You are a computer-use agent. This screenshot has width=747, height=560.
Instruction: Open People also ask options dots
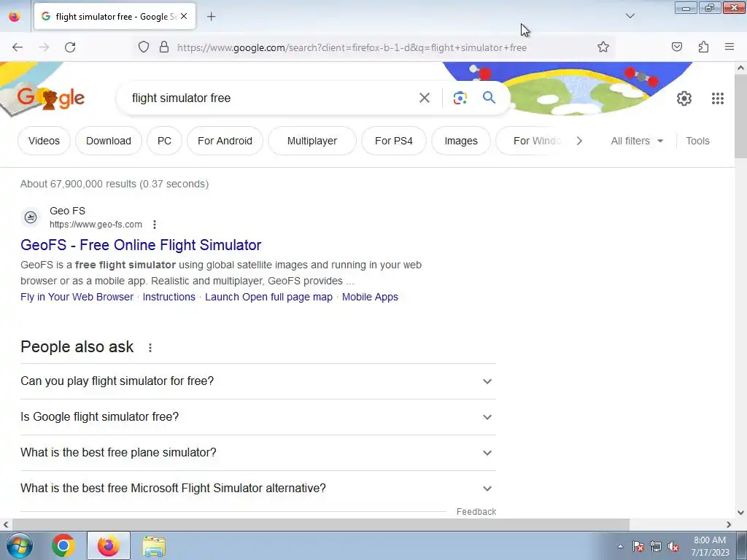tap(150, 348)
